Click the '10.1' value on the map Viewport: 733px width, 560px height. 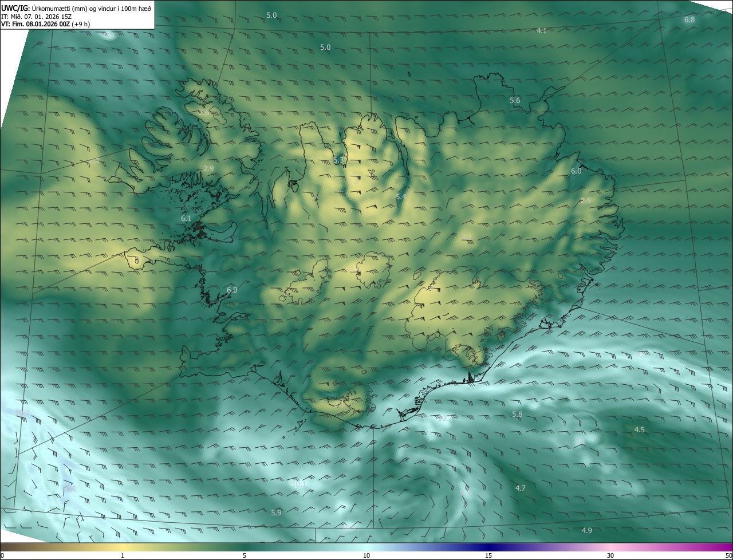click(x=299, y=484)
